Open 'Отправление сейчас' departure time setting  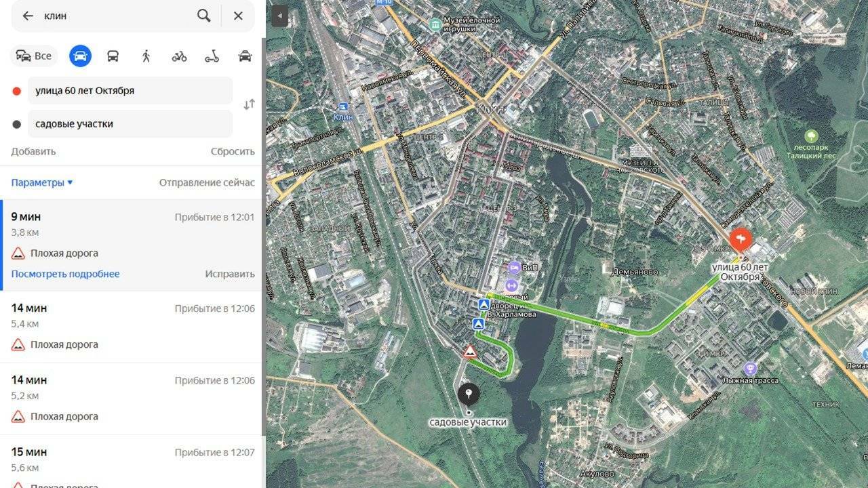207,182
